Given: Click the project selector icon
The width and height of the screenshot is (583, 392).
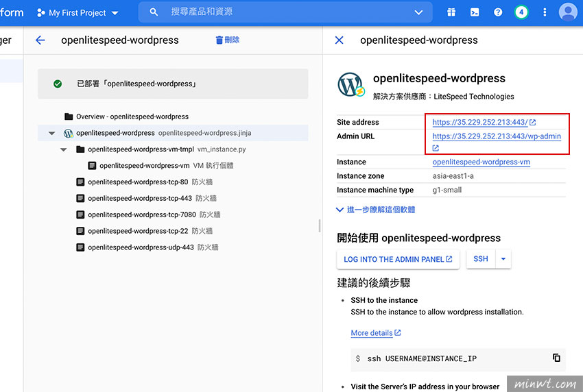Looking at the screenshot, I should [x=41, y=12].
